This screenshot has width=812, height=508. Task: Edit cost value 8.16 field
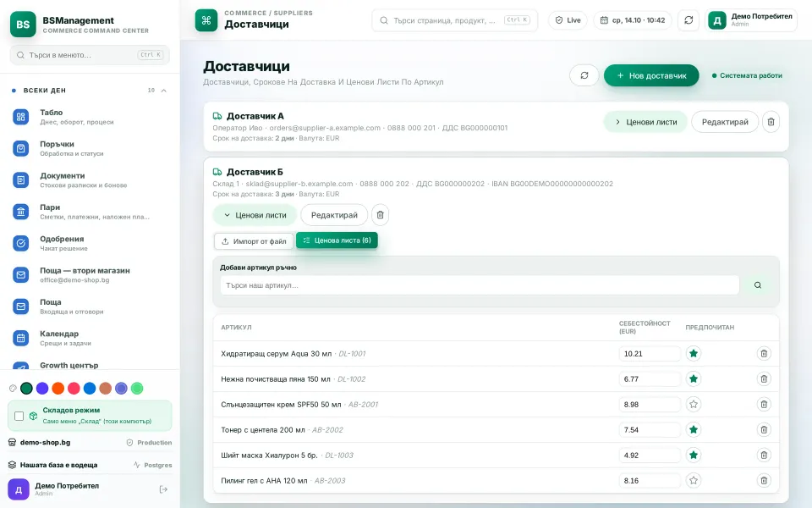pos(650,481)
